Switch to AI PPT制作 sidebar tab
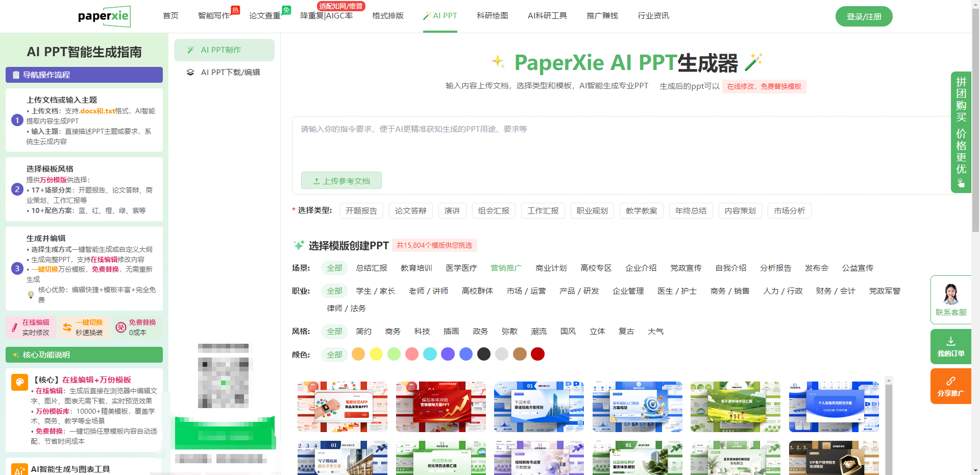The height and width of the screenshot is (475, 980). pos(224,50)
